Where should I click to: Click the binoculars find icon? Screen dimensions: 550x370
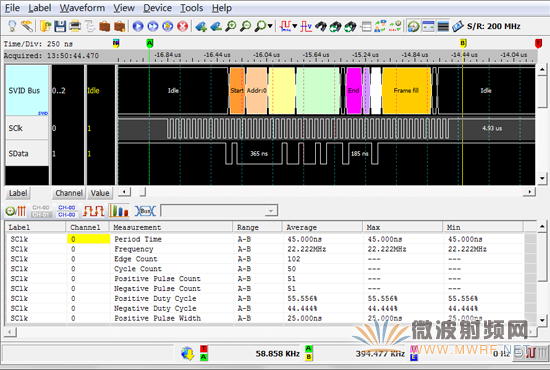point(321,26)
